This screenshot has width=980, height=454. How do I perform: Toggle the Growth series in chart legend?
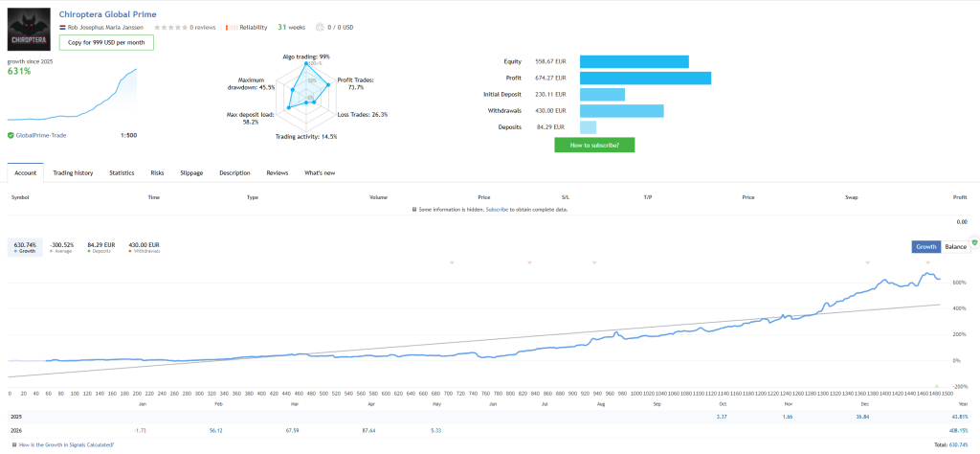pyautogui.click(x=24, y=248)
